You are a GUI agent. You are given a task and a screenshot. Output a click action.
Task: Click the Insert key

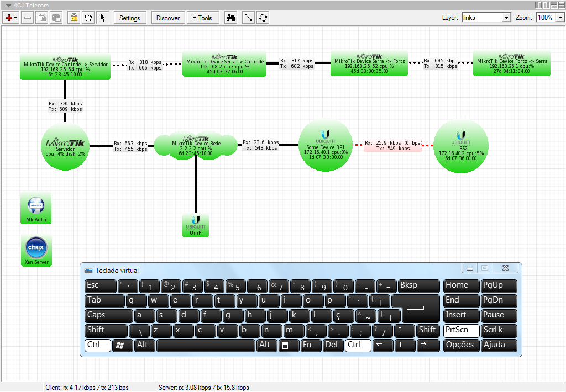coord(461,316)
